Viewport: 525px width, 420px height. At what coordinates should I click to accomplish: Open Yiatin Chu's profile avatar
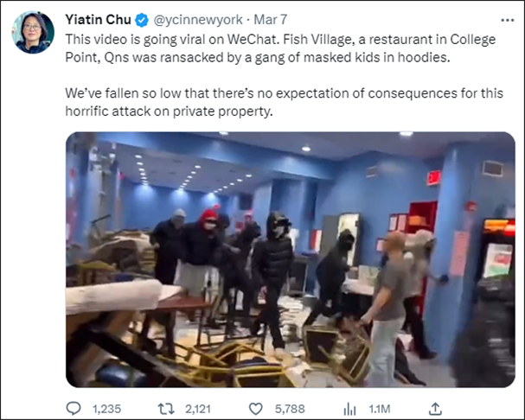(33, 32)
